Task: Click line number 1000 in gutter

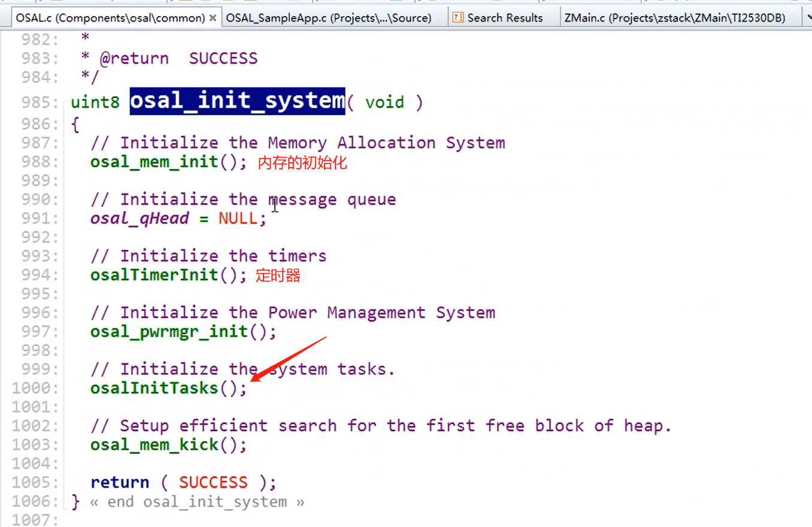Action: click(35, 388)
